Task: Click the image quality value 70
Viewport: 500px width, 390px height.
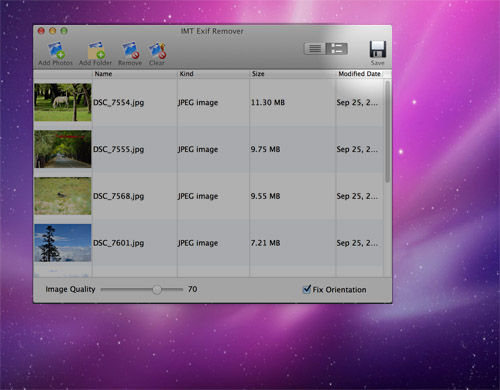Action: pyautogui.click(x=192, y=289)
